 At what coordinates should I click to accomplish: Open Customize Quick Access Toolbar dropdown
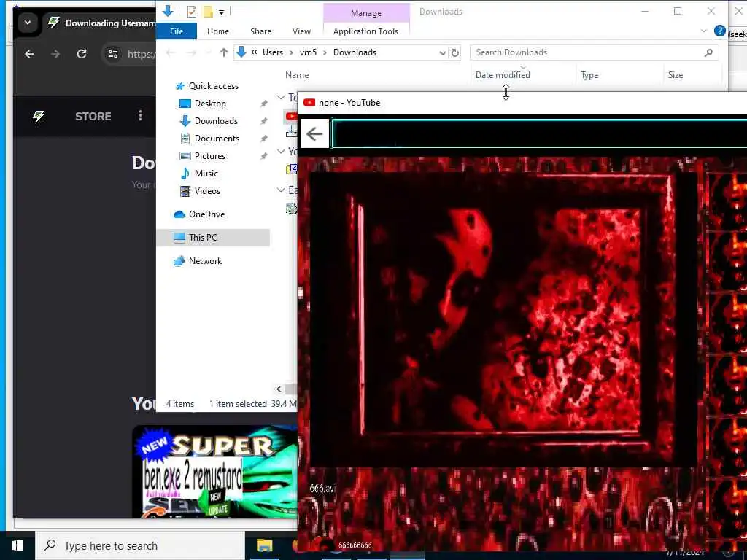coord(222,12)
